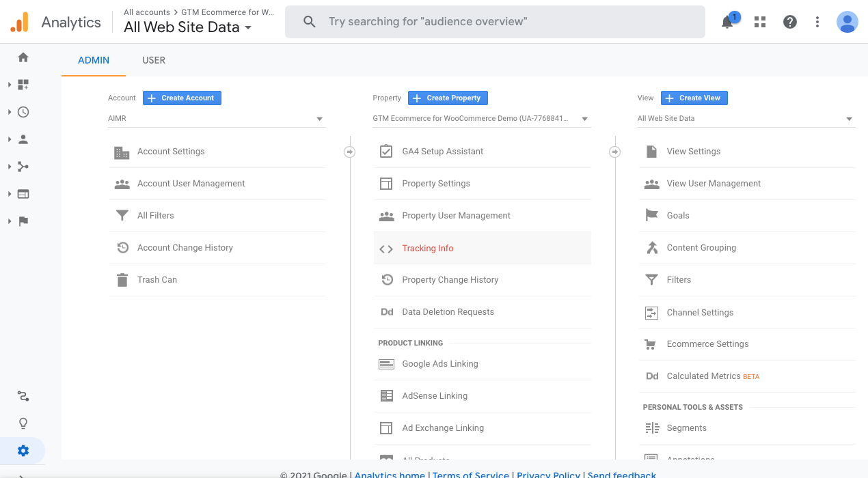Open the Discover lightbulb icon
This screenshot has width=868, height=478.
tap(23, 423)
